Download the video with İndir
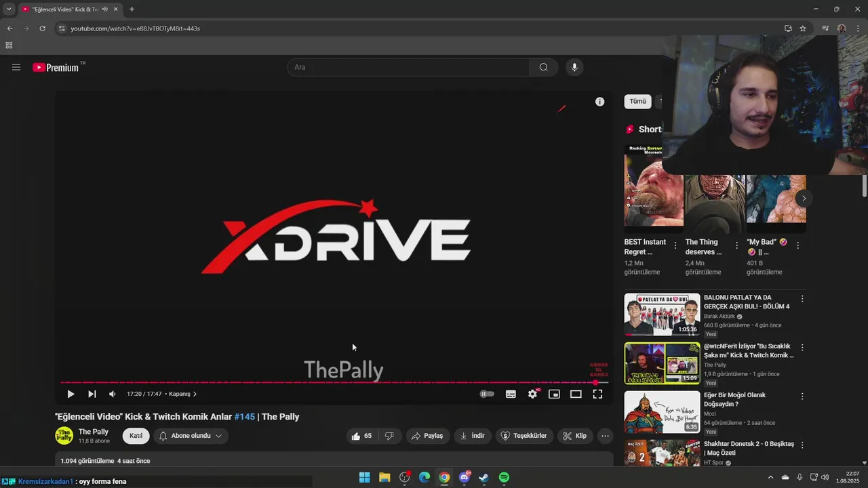This screenshot has width=868, height=488. point(472,436)
